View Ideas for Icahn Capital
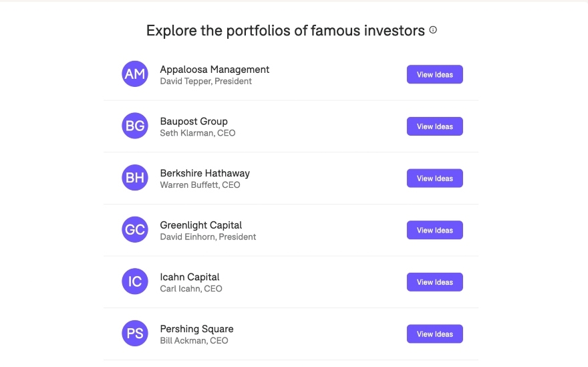This screenshot has height=367, width=588. [434, 282]
